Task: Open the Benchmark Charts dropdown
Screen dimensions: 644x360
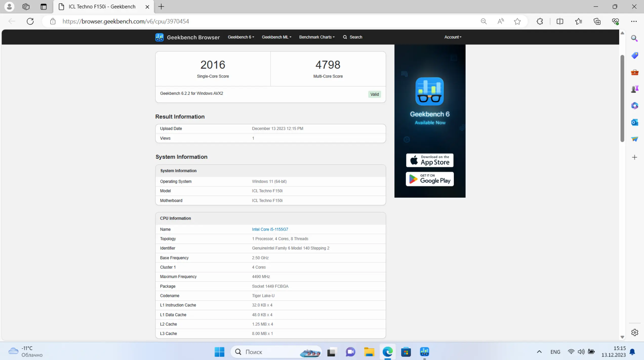Action: 317,37
